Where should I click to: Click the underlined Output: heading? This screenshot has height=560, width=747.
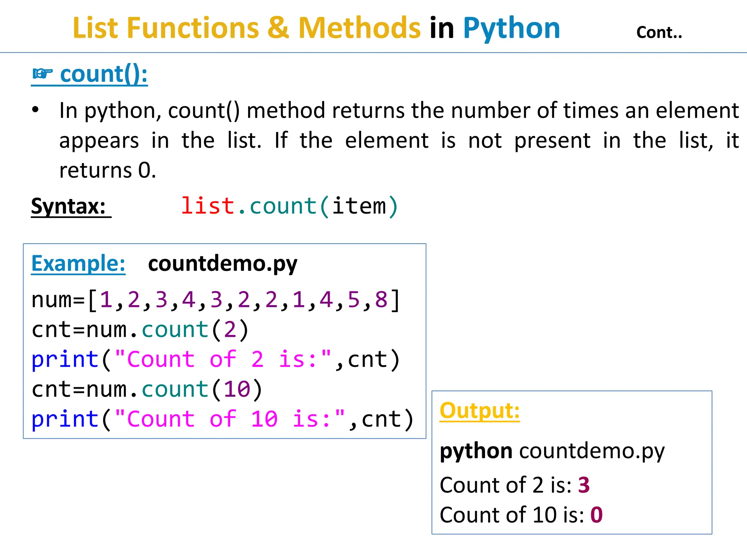pos(480,411)
